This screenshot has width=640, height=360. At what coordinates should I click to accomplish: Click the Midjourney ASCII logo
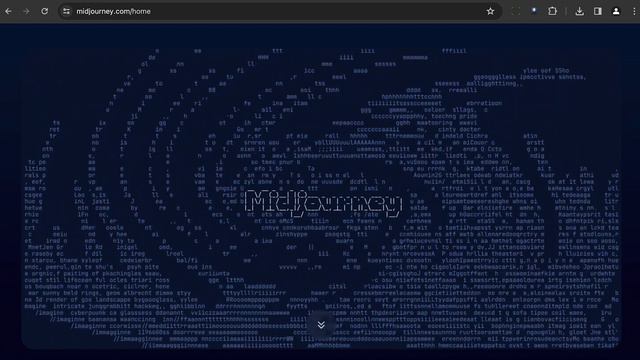[x=323, y=203]
